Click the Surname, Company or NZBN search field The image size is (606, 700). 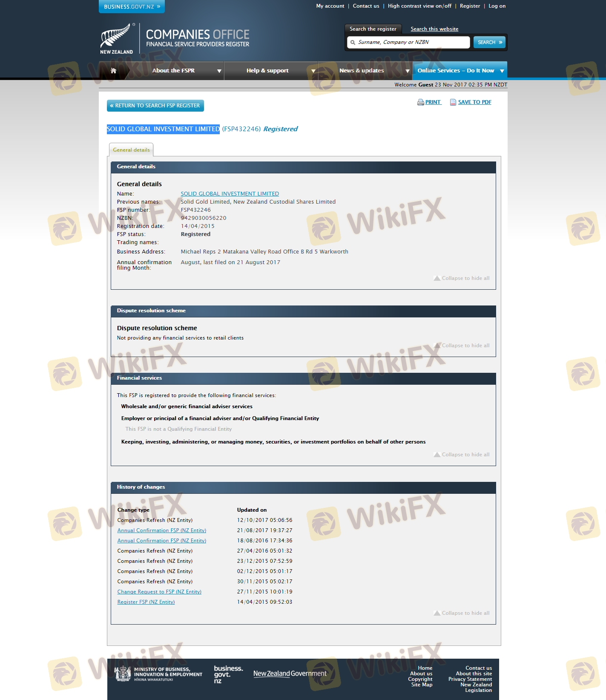click(411, 42)
